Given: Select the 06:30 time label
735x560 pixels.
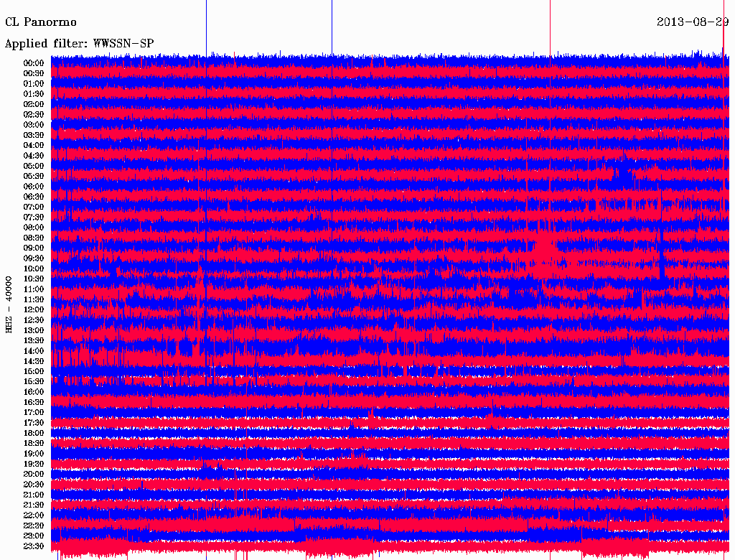Looking at the screenshot, I should pos(34,197).
